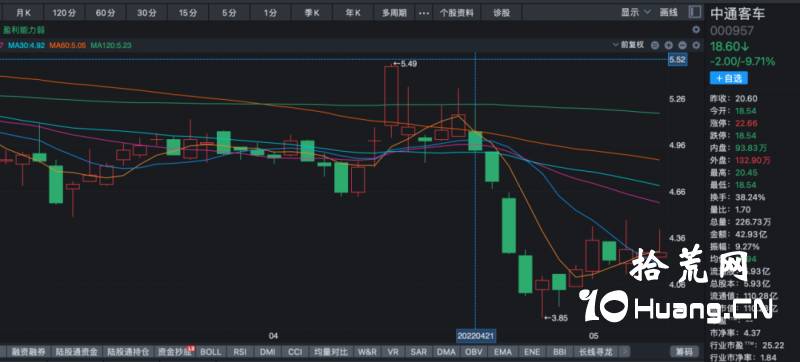
Task: Toggle the side panel layout icon
Action: tap(694, 12)
